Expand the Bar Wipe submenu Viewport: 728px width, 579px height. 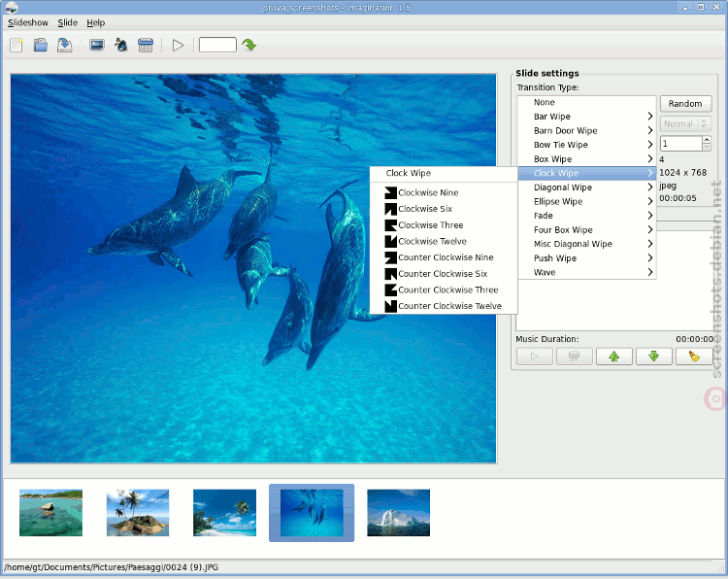click(x=586, y=117)
